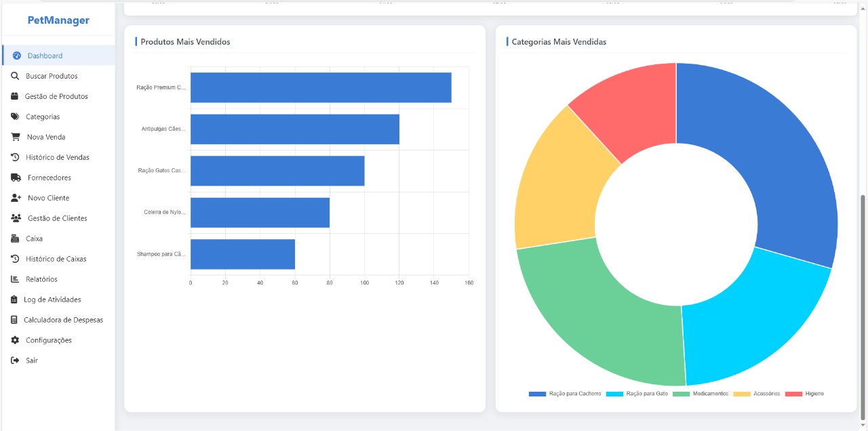Open the cash register icon for Caixa
This screenshot has height=431, width=868.
pyautogui.click(x=15, y=239)
